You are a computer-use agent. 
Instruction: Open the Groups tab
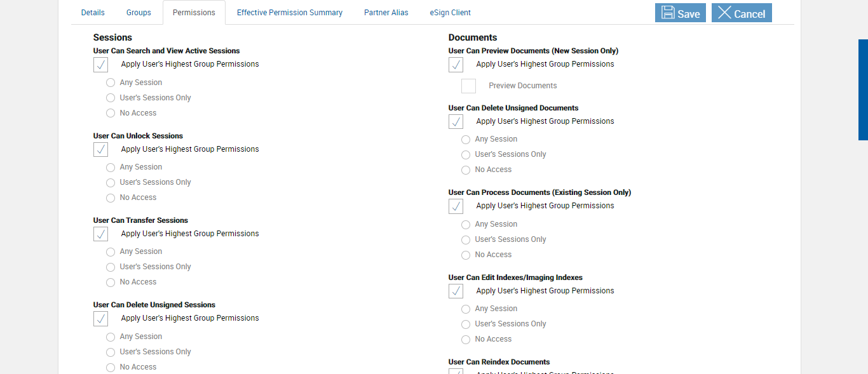point(139,13)
